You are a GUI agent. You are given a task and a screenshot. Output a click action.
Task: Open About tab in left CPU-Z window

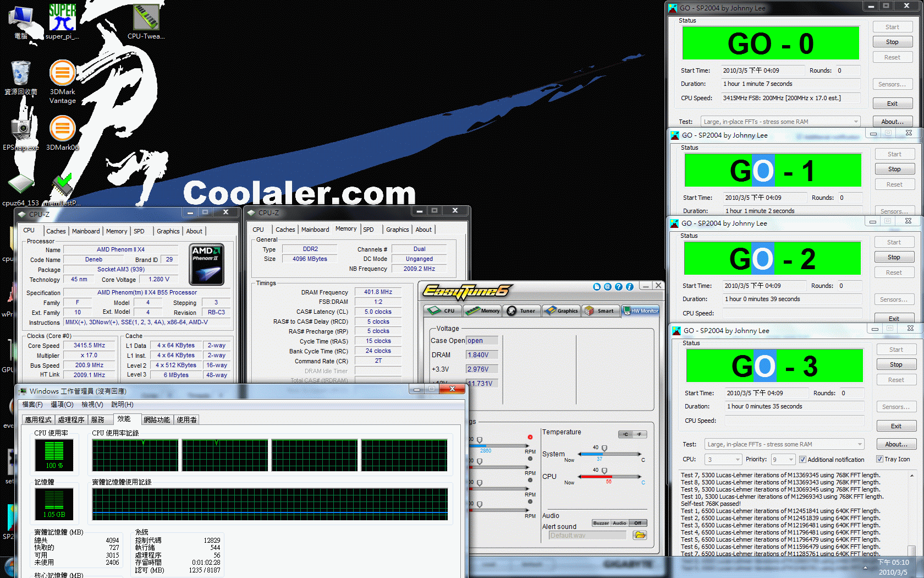pyautogui.click(x=194, y=231)
